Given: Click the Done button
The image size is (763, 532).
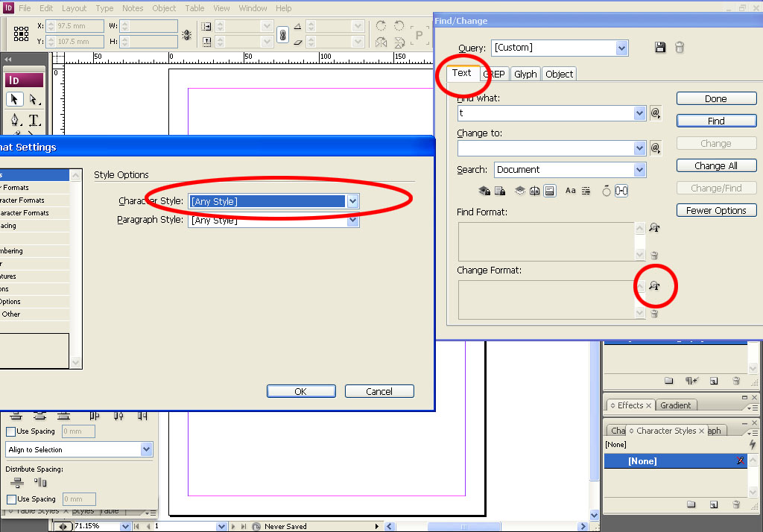Looking at the screenshot, I should 716,99.
